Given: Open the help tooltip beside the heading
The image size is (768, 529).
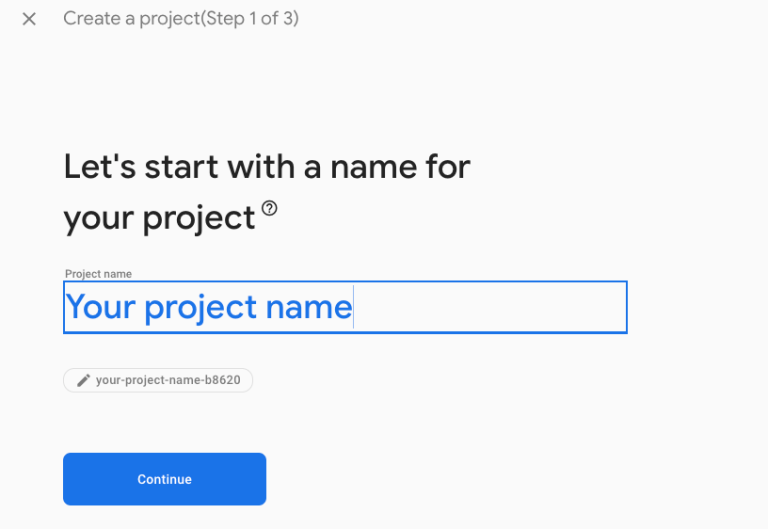Looking at the screenshot, I should coord(269,209).
